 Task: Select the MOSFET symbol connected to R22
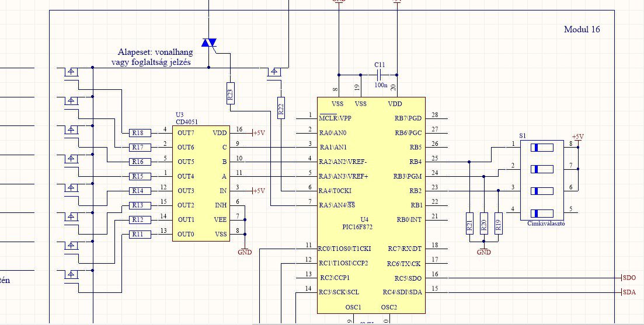[x=274, y=73]
